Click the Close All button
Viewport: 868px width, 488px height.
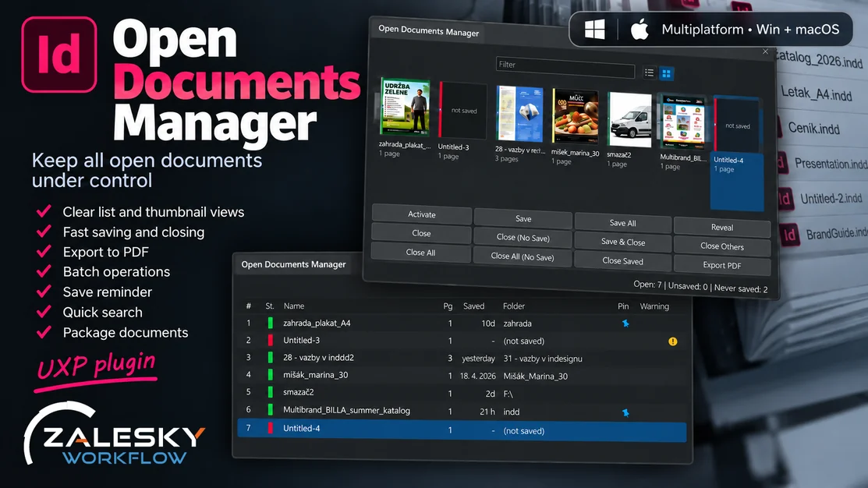click(x=420, y=253)
